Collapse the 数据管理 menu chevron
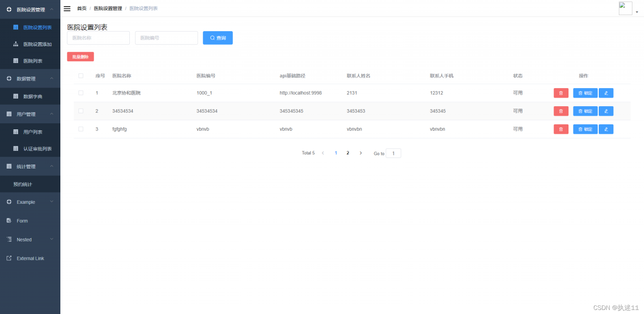Screen dimensions: 644x314 point(52,78)
